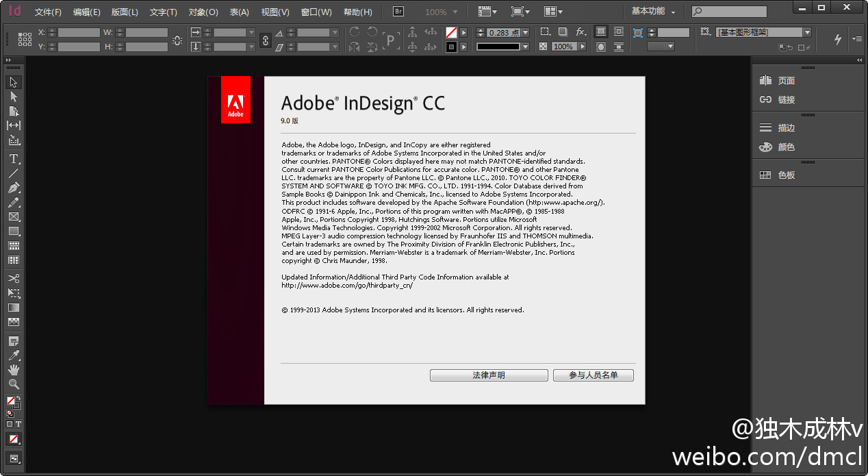Select the Page tool

[14, 111]
